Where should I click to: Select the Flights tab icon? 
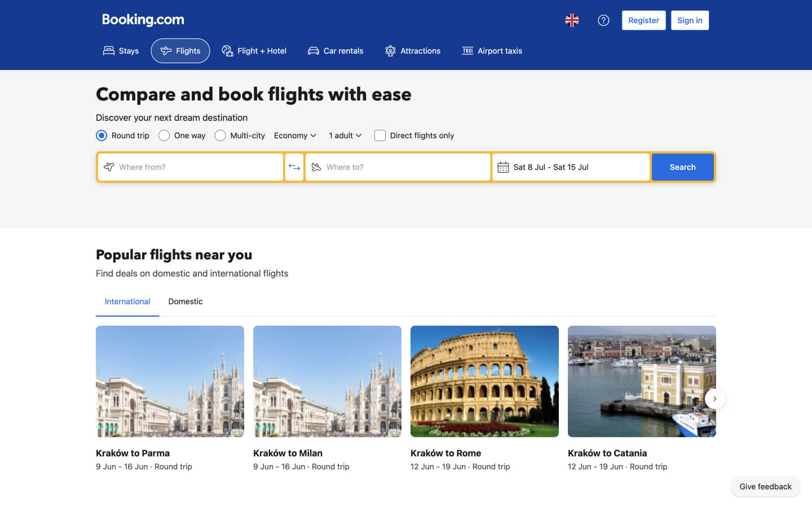[166, 50]
